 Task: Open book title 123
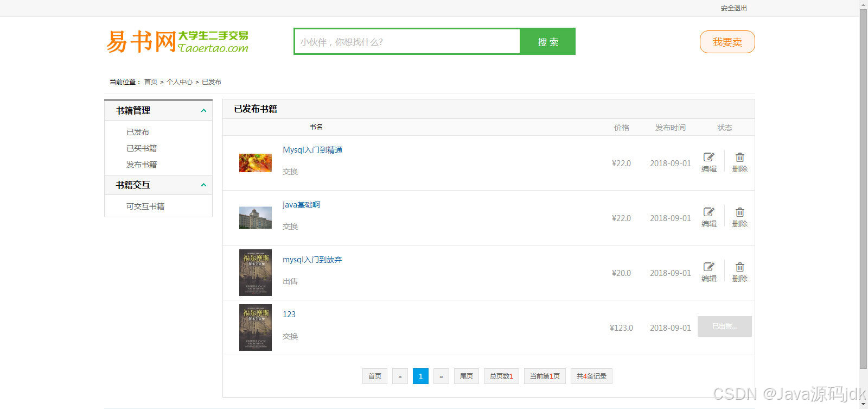coord(289,314)
